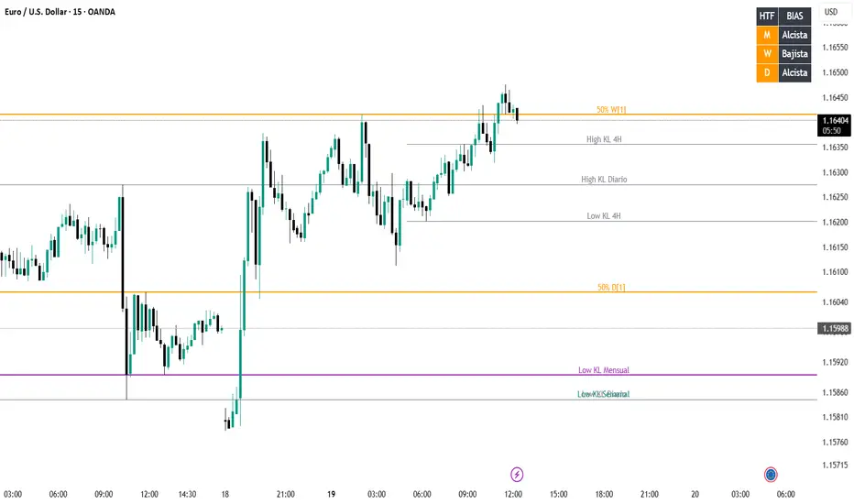Click the BIAS table header
Viewport: 854px width, 504px height.
point(794,16)
